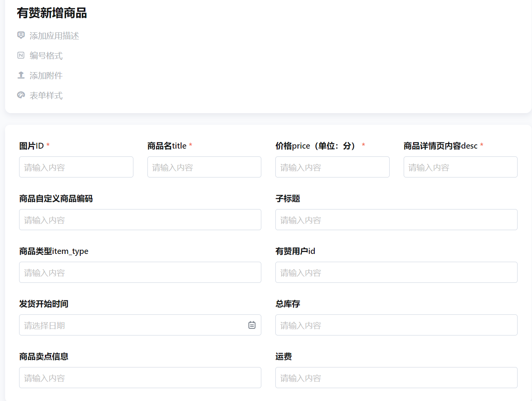This screenshot has width=532, height=401.
Task: Click the 价格price input field
Action: point(332,167)
